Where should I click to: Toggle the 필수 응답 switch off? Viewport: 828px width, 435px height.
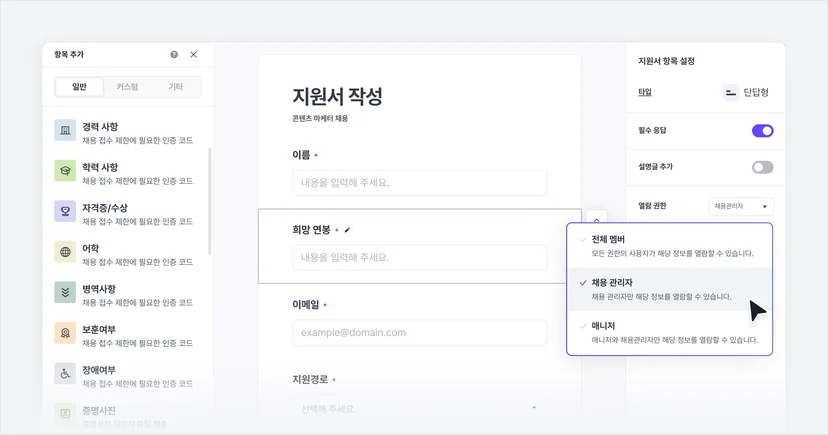point(763,131)
